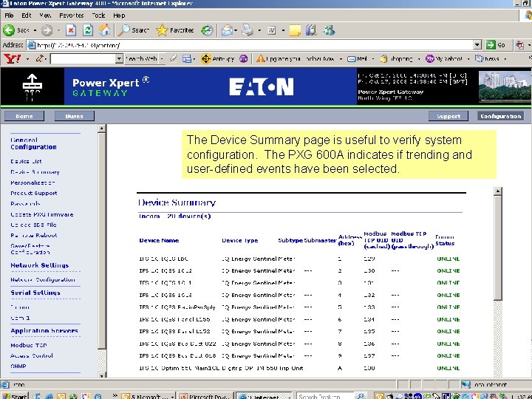Click the My Yahoo toolbar button
The height and width of the screenshot is (399, 532).
[444, 58]
